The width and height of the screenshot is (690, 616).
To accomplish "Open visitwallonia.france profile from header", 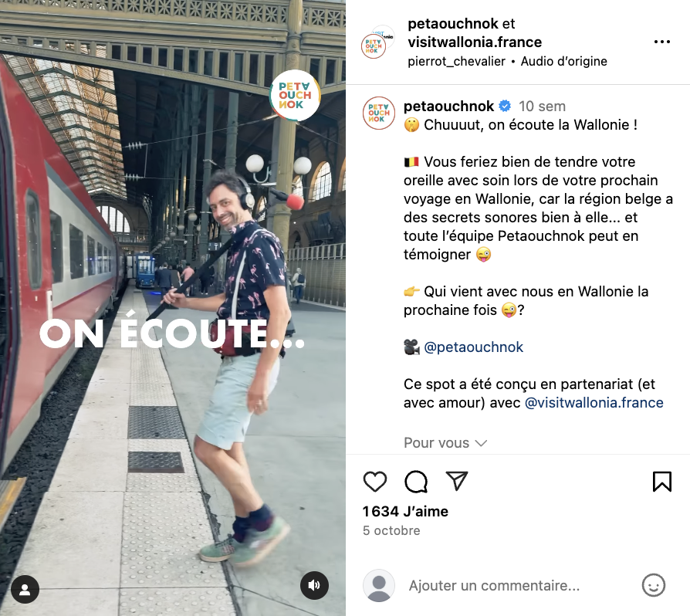I will pyautogui.click(x=475, y=42).
